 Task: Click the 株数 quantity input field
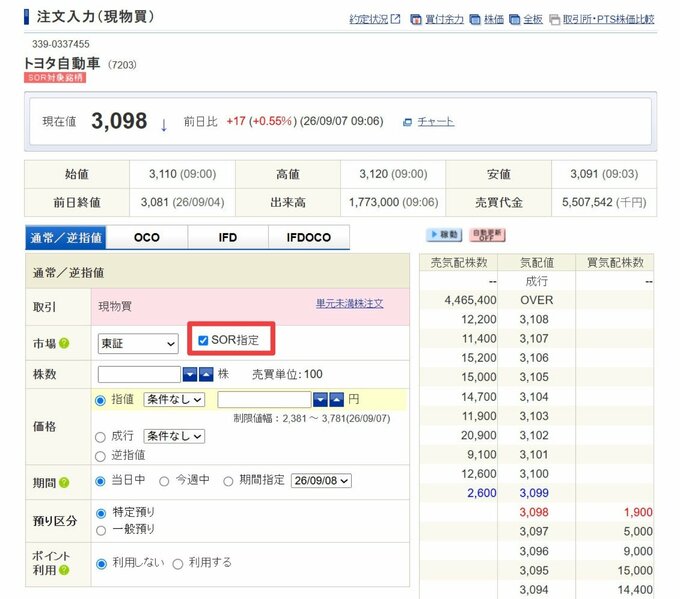click(x=139, y=374)
